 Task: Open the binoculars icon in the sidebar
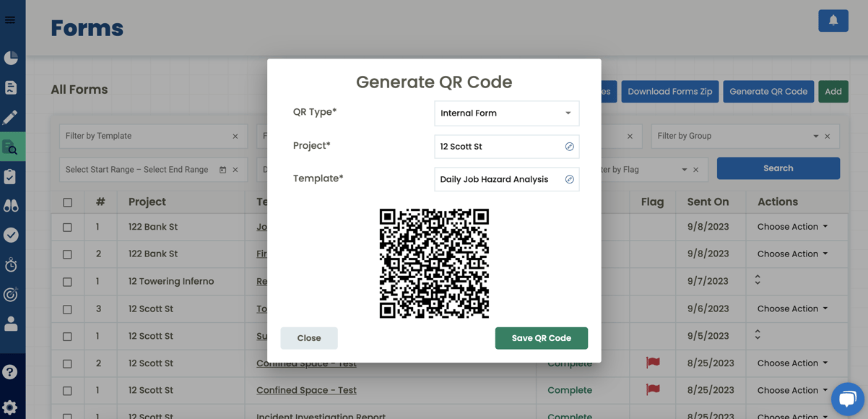[12, 205]
